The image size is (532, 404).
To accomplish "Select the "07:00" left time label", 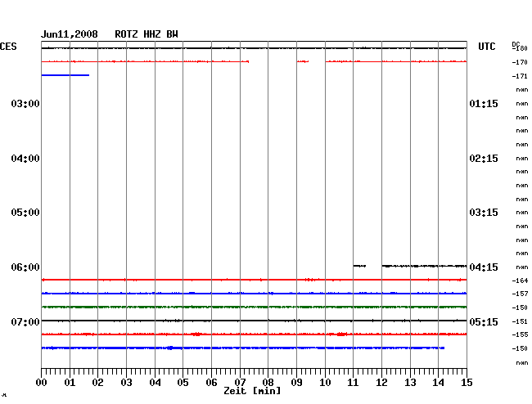I will click(25, 321).
